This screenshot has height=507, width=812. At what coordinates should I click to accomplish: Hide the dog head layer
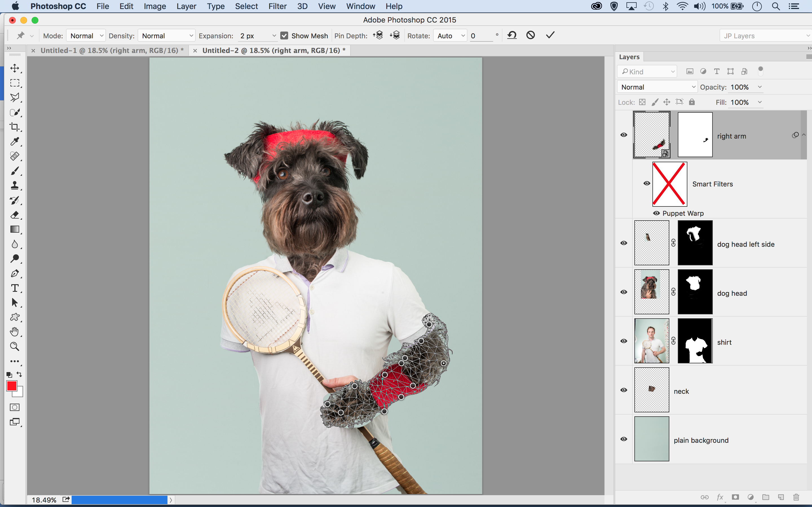623,292
